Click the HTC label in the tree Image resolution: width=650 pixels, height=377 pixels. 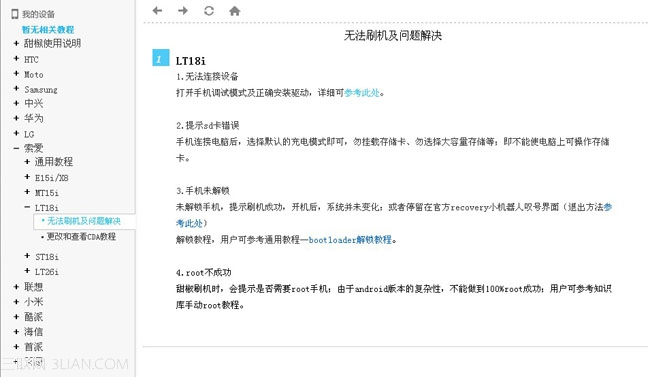pyautogui.click(x=31, y=60)
